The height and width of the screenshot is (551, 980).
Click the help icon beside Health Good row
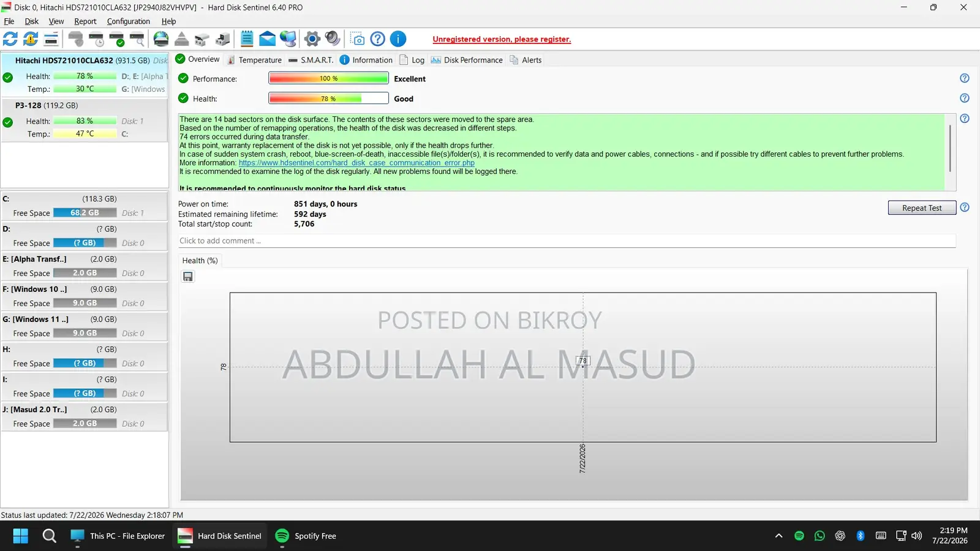(965, 98)
